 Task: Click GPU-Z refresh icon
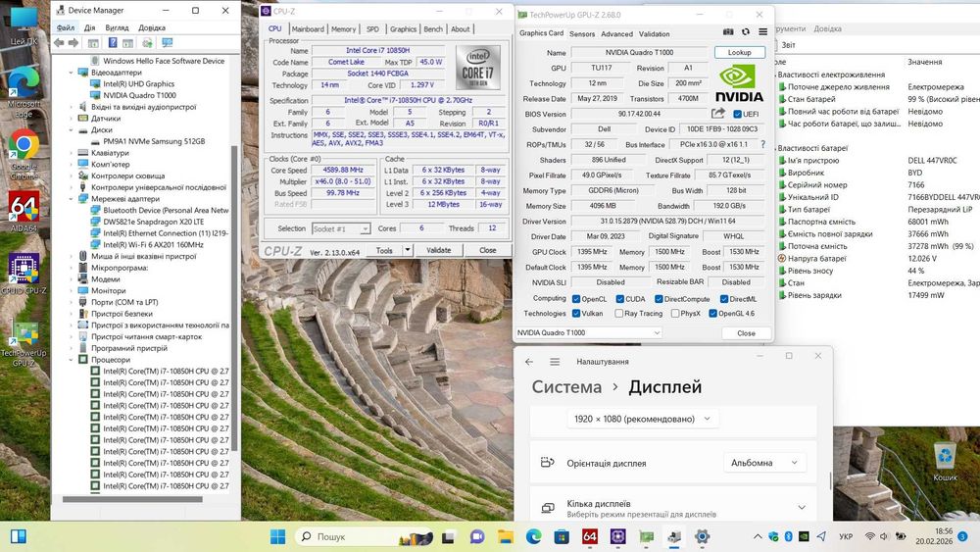(x=746, y=32)
